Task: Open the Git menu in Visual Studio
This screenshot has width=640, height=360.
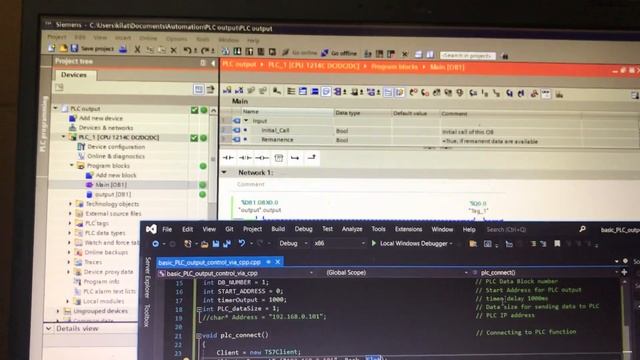Action: [229, 229]
